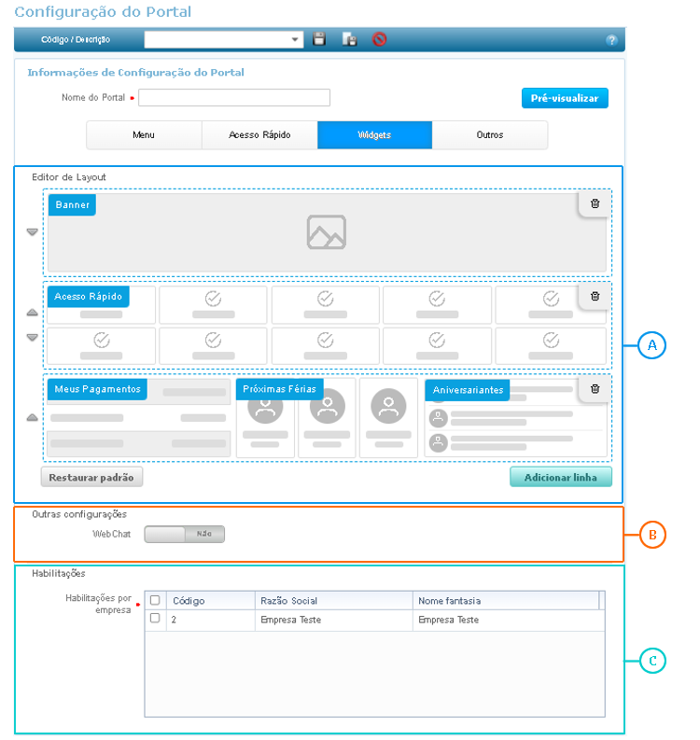Toggle the WebChat switch
Image resolution: width=700 pixels, height=740 pixels.
[185, 534]
